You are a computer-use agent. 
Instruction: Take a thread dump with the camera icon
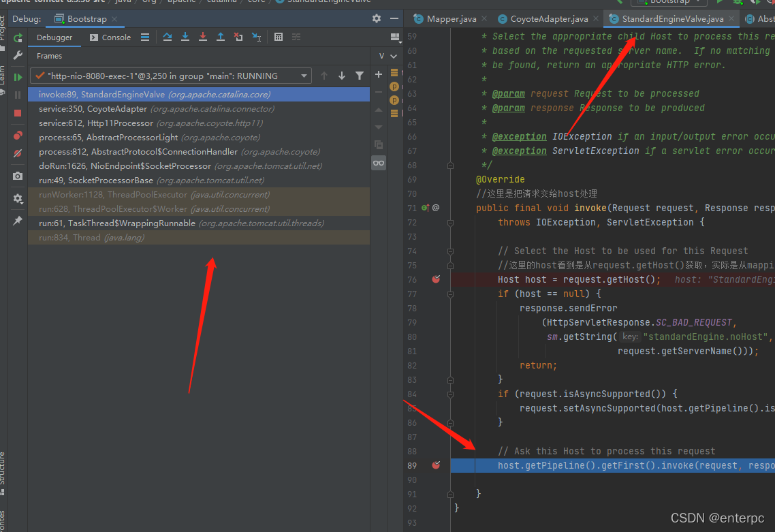pos(18,176)
